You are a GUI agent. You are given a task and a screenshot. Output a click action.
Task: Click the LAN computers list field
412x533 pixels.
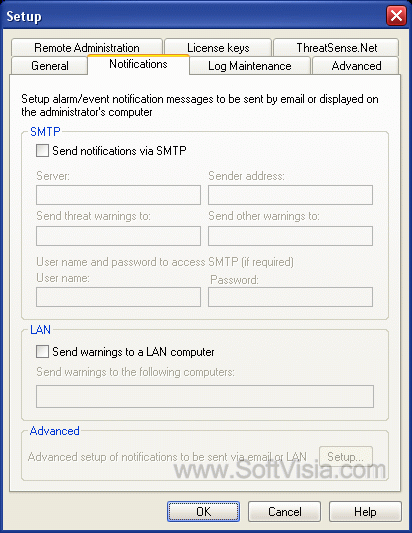tap(205, 396)
